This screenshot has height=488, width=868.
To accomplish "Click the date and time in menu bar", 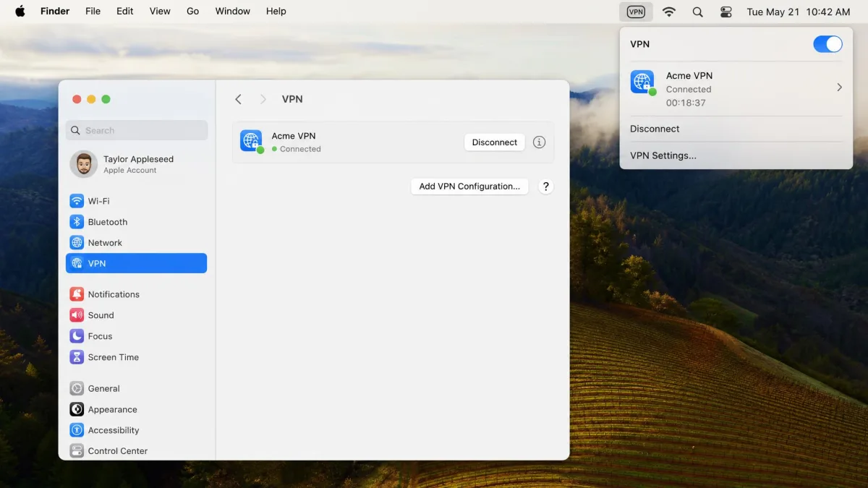I will [799, 12].
